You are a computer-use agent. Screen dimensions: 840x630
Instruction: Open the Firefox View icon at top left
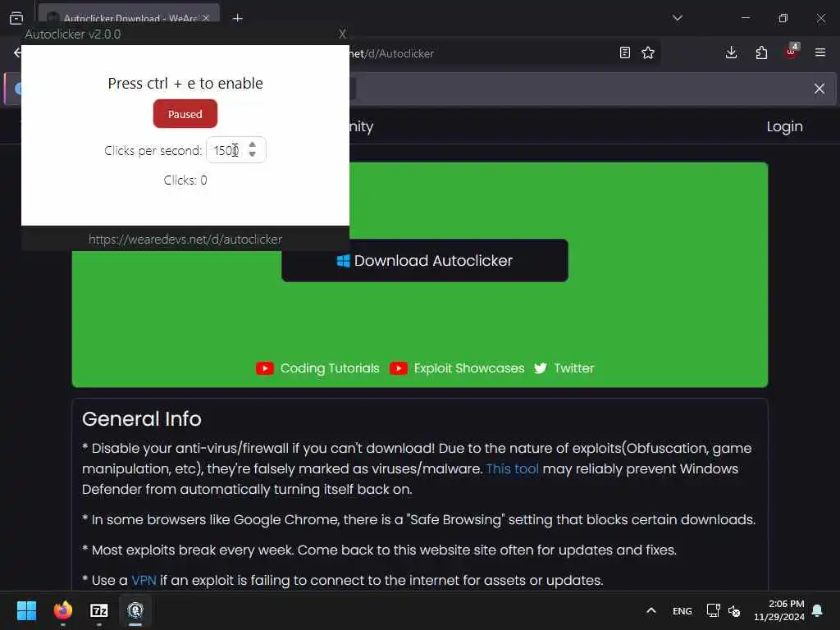click(16, 18)
